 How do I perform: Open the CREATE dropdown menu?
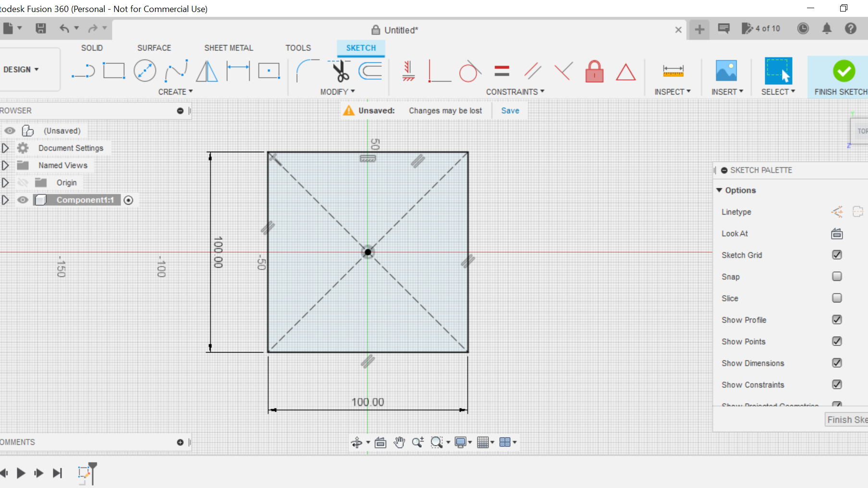pos(176,91)
